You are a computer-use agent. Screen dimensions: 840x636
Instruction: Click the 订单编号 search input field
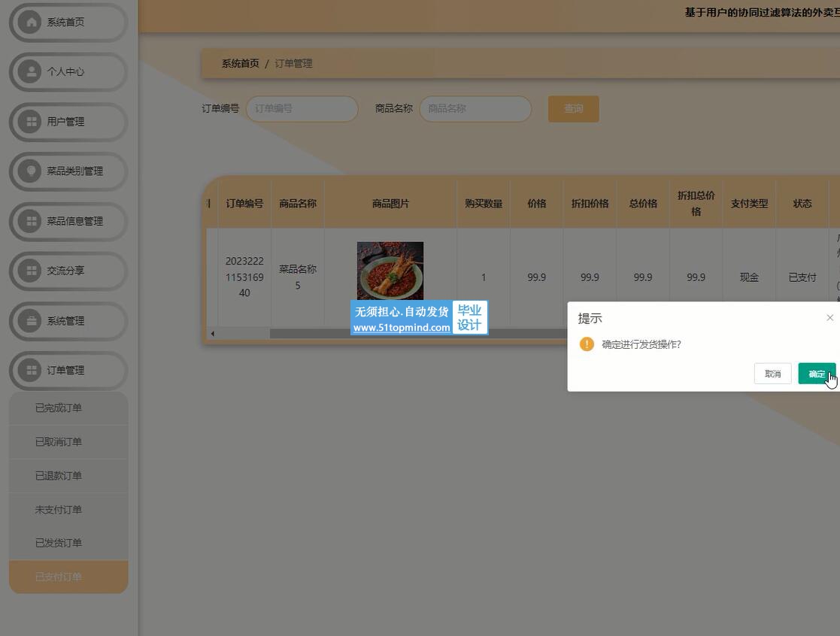pos(302,109)
